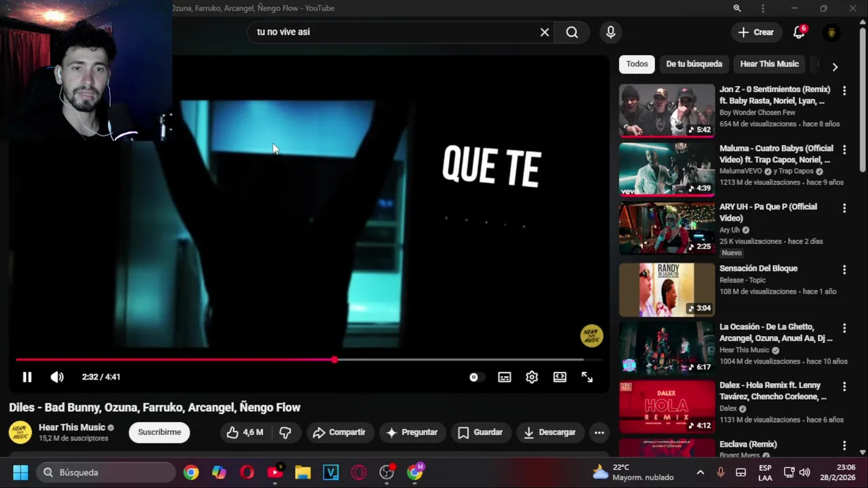Select the 'De tu búsqueda' chip
This screenshot has width=868, height=488.
point(694,64)
